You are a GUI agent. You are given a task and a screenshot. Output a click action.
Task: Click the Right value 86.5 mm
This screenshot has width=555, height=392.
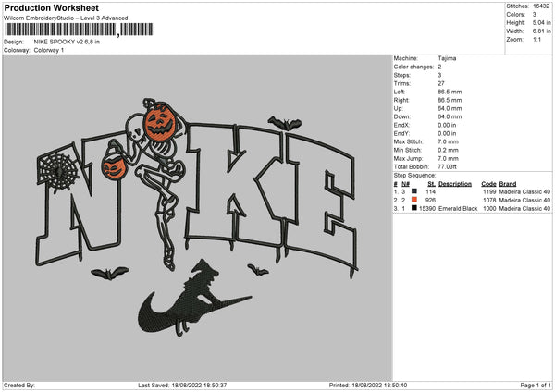click(x=450, y=100)
